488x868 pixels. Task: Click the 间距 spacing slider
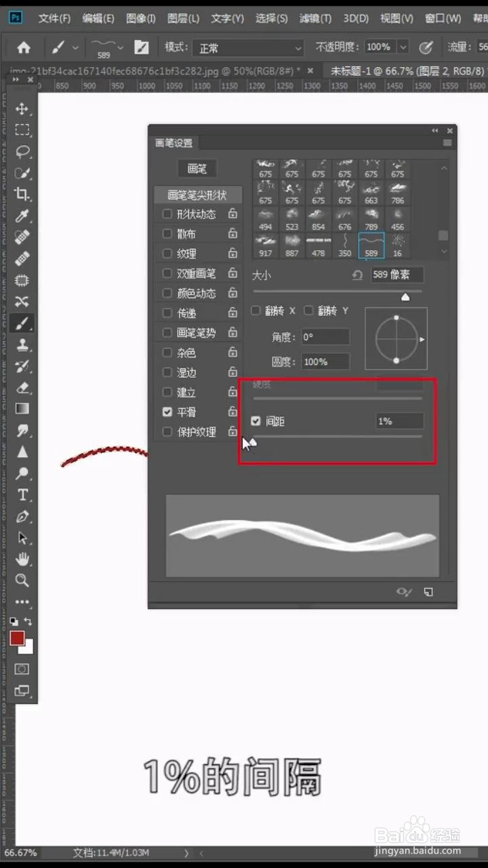pyautogui.click(x=337, y=437)
